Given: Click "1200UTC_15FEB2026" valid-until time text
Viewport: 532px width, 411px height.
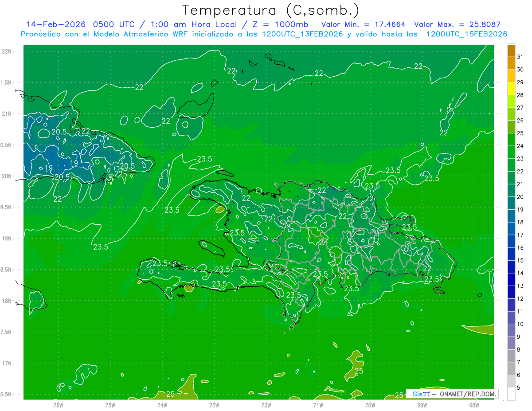Looking at the screenshot, I should (466, 34).
